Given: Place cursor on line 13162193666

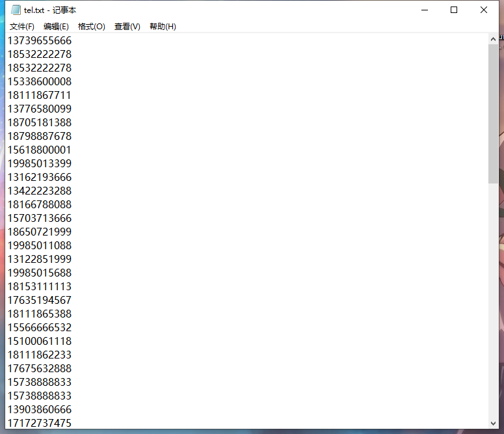Looking at the screenshot, I should pyautogui.click(x=40, y=178).
